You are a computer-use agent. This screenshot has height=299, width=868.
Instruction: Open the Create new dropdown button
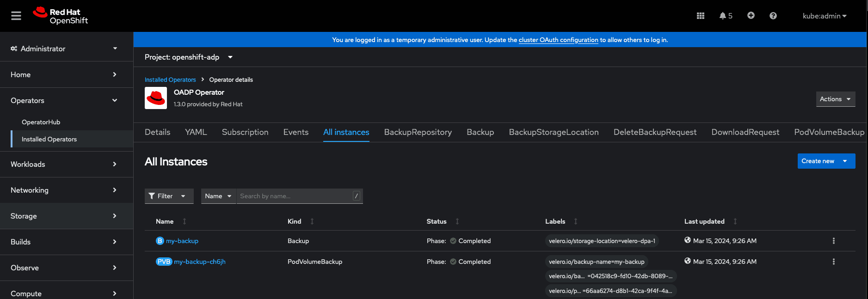pos(826,161)
